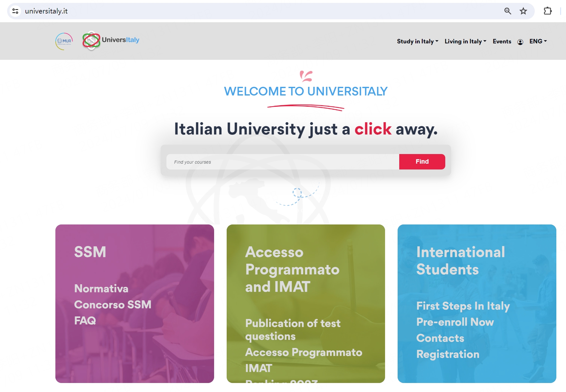
Task: Click the MUR ministry logo
Action: pyautogui.click(x=64, y=41)
